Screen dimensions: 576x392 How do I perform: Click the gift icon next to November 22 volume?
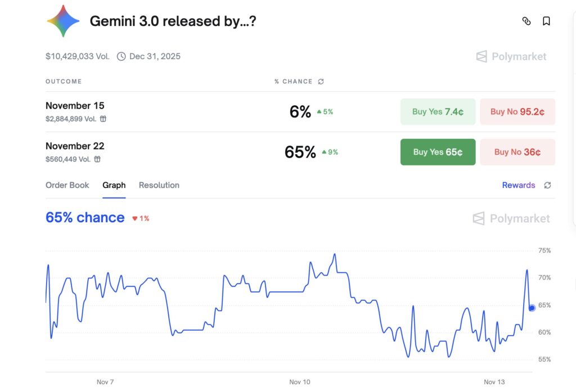pyautogui.click(x=97, y=159)
